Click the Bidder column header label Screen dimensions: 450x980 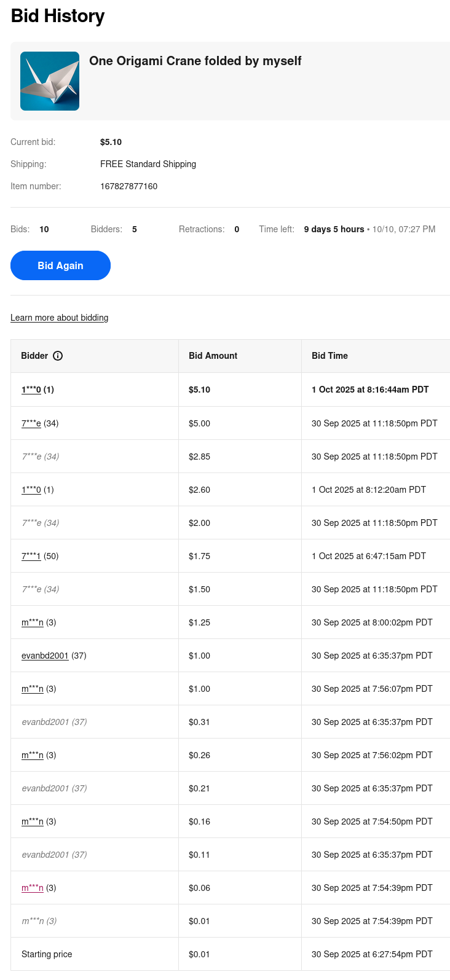[x=34, y=356]
